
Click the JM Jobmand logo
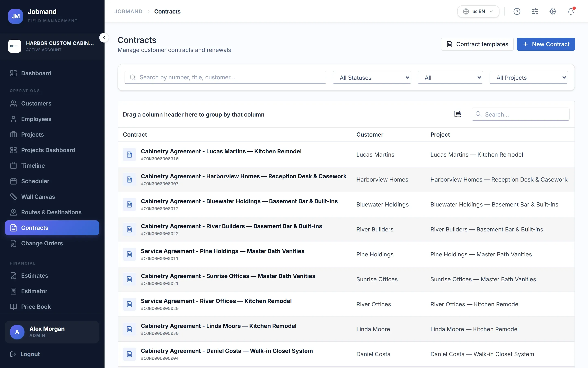pyautogui.click(x=16, y=16)
